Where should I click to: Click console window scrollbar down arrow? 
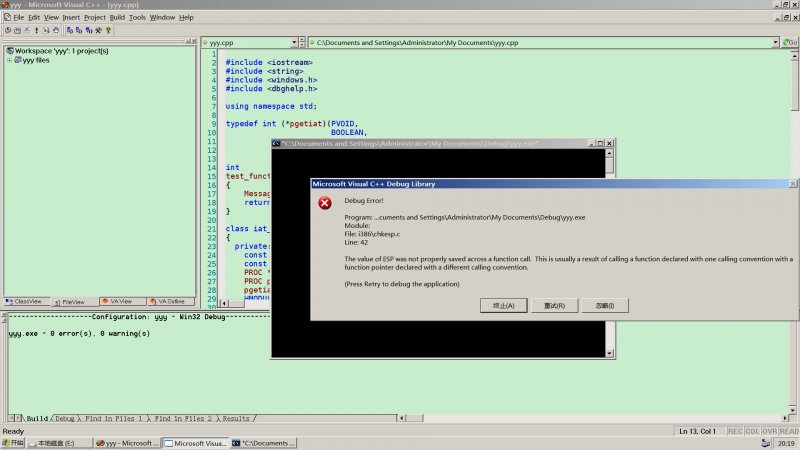click(x=609, y=353)
